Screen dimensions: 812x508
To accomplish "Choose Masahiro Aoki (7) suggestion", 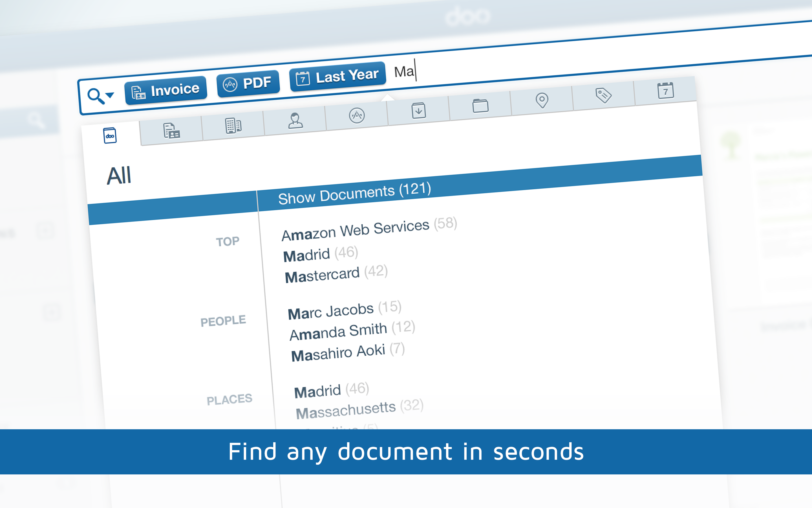I will coord(348,352).
